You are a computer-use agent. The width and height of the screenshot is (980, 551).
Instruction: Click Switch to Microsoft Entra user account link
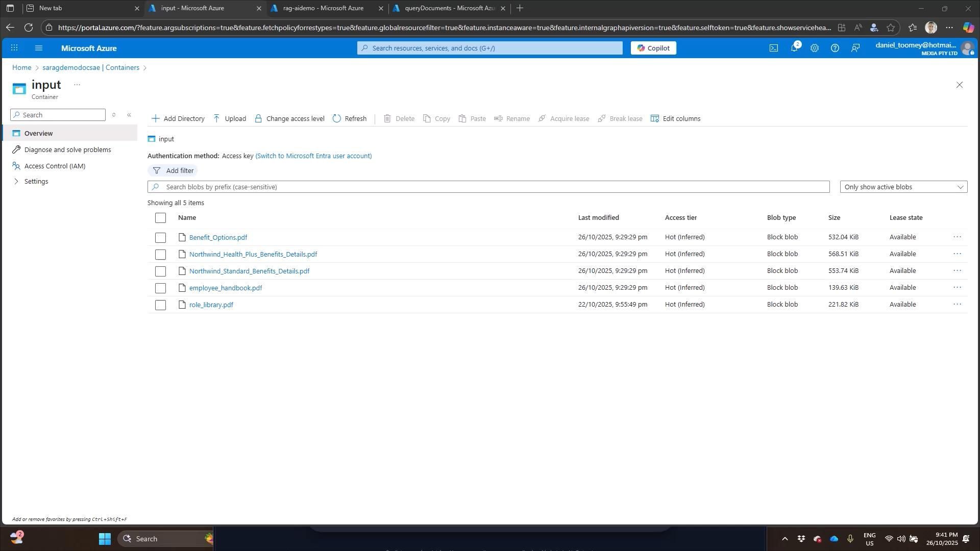(x=313, y=156)
